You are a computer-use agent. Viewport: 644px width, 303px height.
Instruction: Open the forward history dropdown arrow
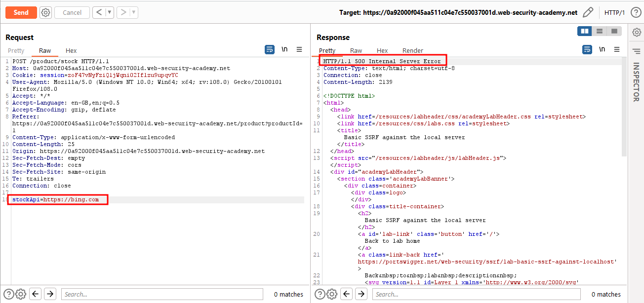pyautogui.click(x=134, y=12)
